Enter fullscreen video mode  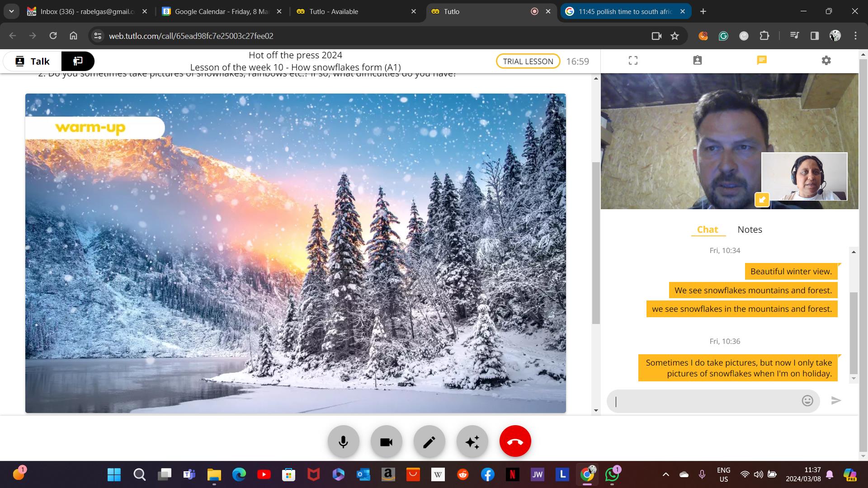click(x=633, y=61)
